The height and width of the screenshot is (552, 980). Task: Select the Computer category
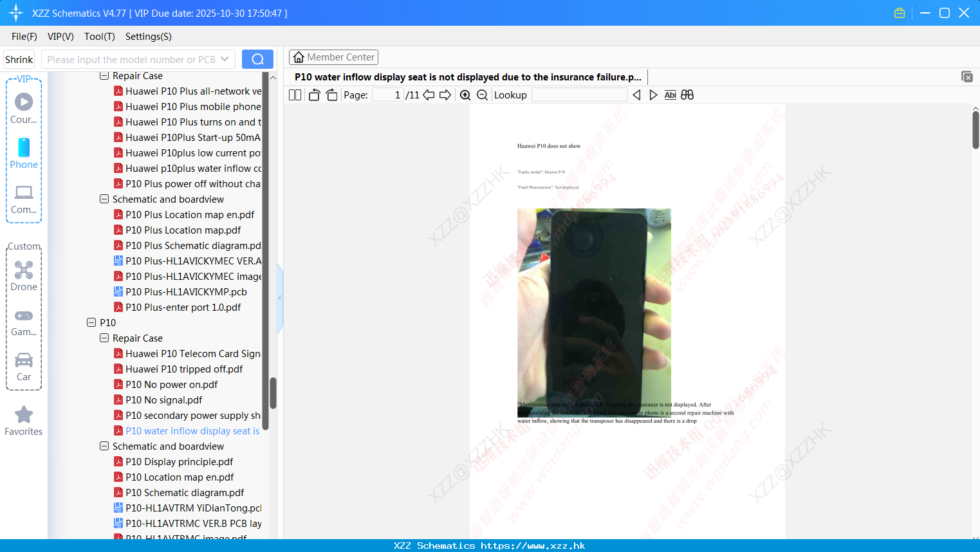(24, 199)
